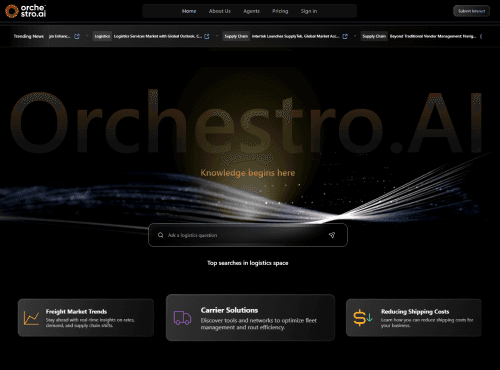Screen dimensions: 500x370
Task: Click the send paper-plane icon in the search box
Action: click(x=332, y=235)
